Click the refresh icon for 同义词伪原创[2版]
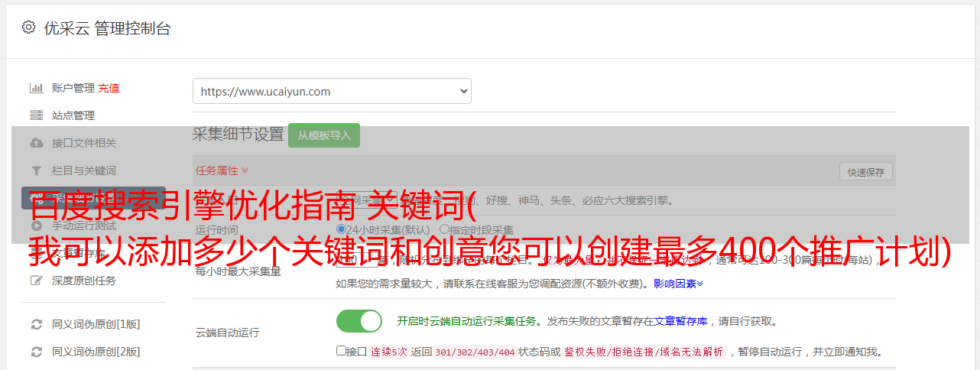Viewport: 980px width, 370px height. point(36,352)
